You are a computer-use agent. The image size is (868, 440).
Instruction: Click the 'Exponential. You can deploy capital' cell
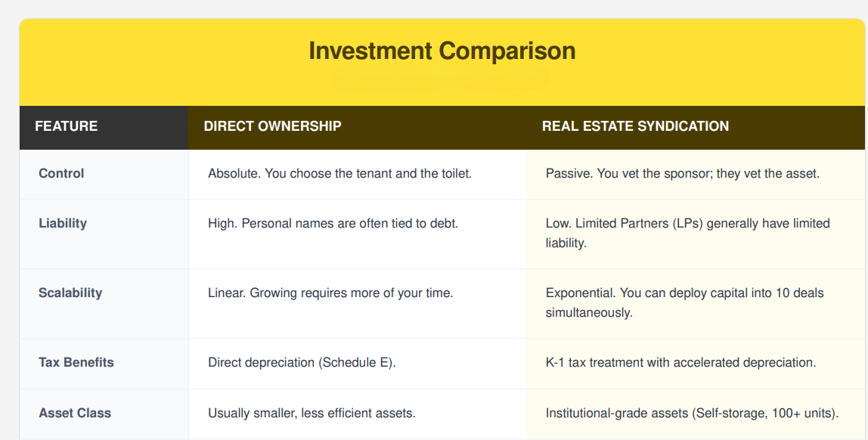tap(696, 304)
